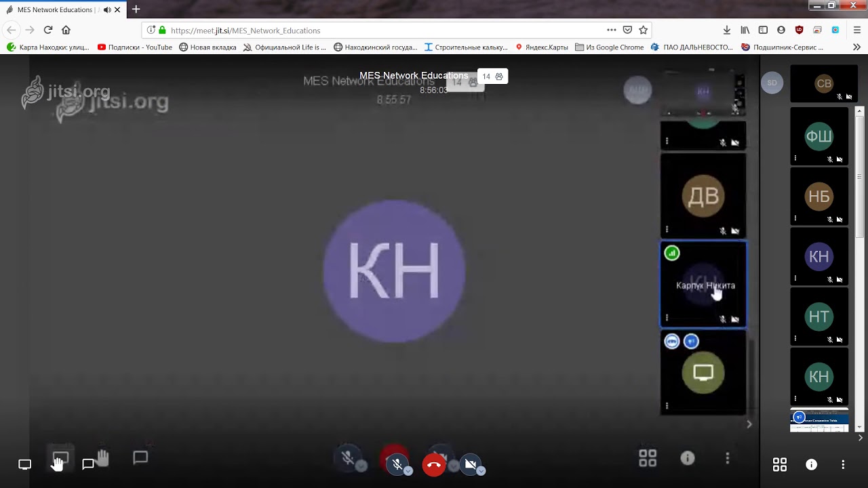Check connection indicator on Карпук Никита tile
This screenshot has width=868, height=488.
(671, 253)
